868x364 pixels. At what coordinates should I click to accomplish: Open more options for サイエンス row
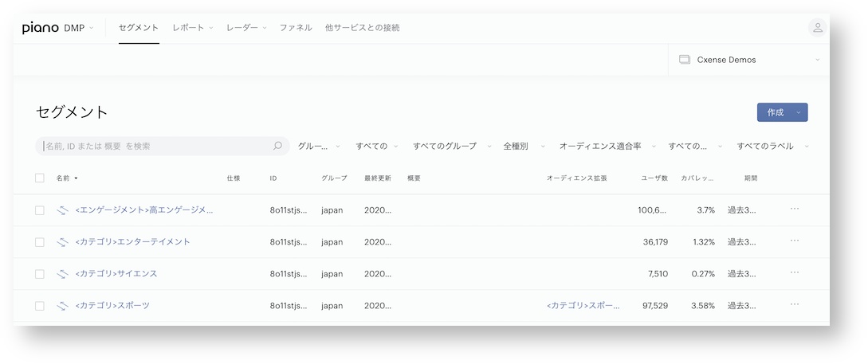pyautogui.click(x=795, y=272)
